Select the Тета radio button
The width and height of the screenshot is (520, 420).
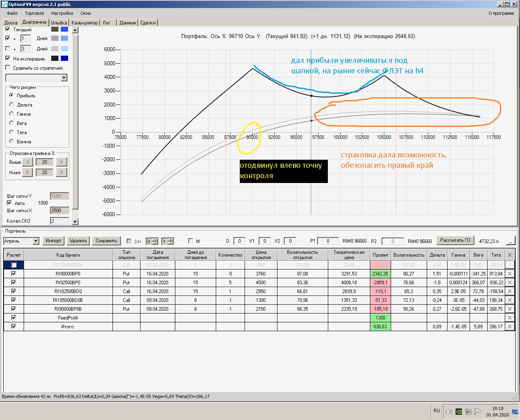tap(12, 132)
